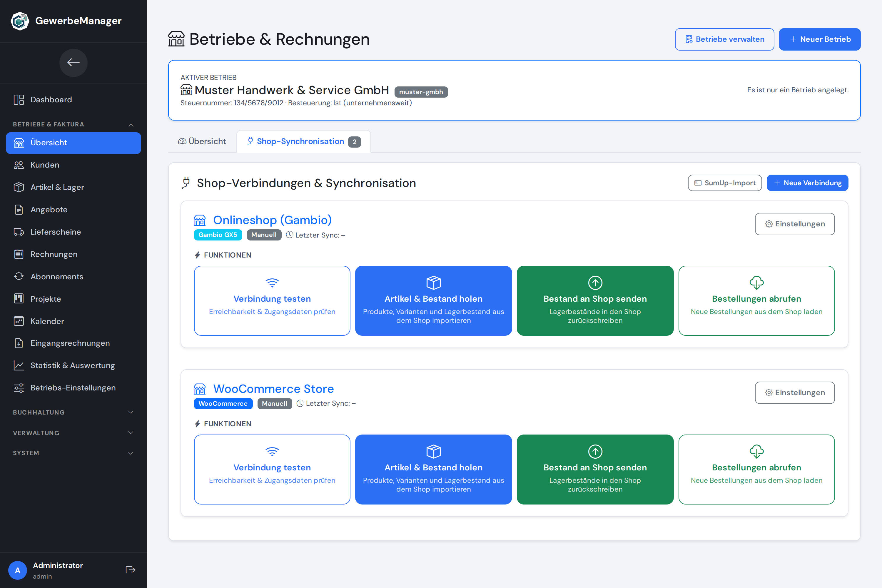Screen dimensions: 882x588
Task: Open Einstellungen for Onlineshop (Gambio)
Action: [795, 224]
